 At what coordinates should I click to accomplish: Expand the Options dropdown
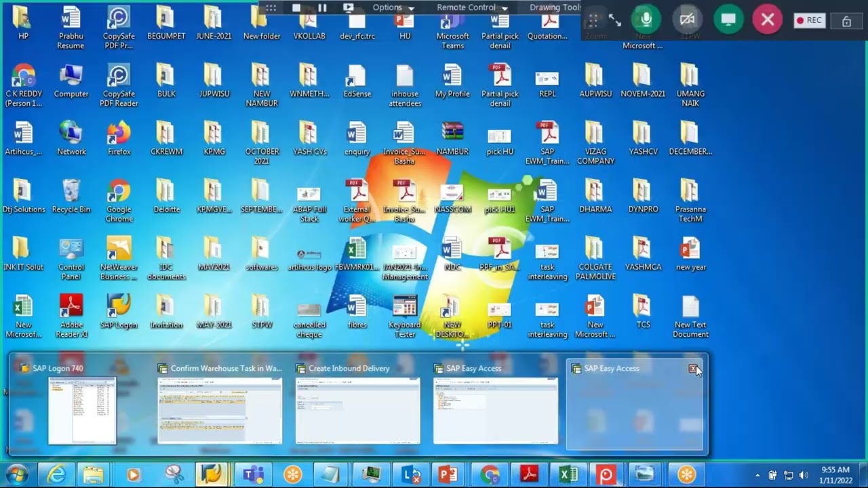(x=393, y=7)
